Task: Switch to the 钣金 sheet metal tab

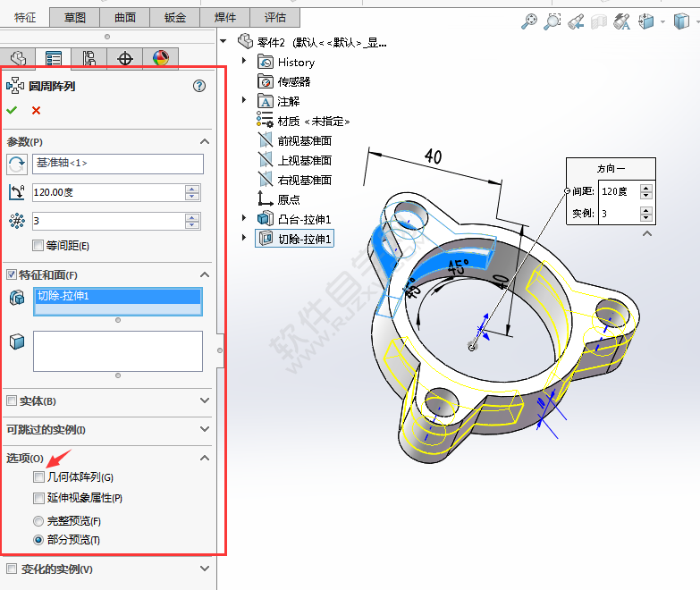Action: click(x=175, y=17)
